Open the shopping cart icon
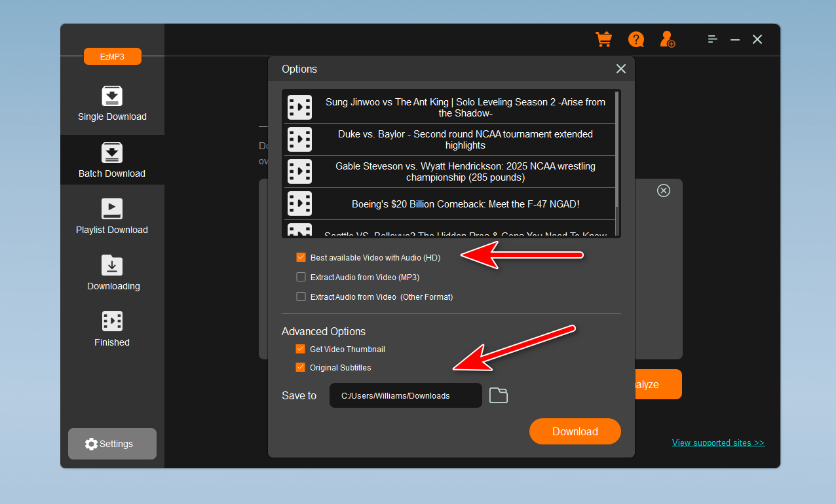Image resolution: width=836 pixels, height=504 pixels. (x=603, y=39)
